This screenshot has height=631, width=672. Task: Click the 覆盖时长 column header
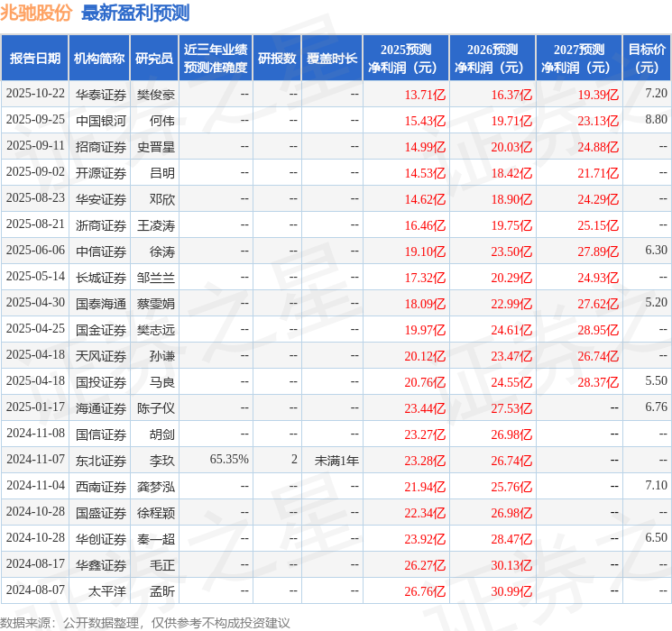coord(332,59)
